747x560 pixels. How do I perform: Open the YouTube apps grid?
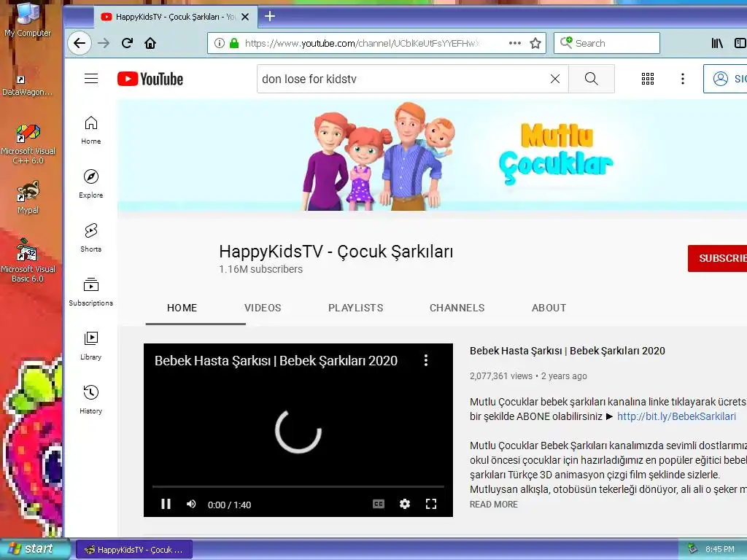648,79
